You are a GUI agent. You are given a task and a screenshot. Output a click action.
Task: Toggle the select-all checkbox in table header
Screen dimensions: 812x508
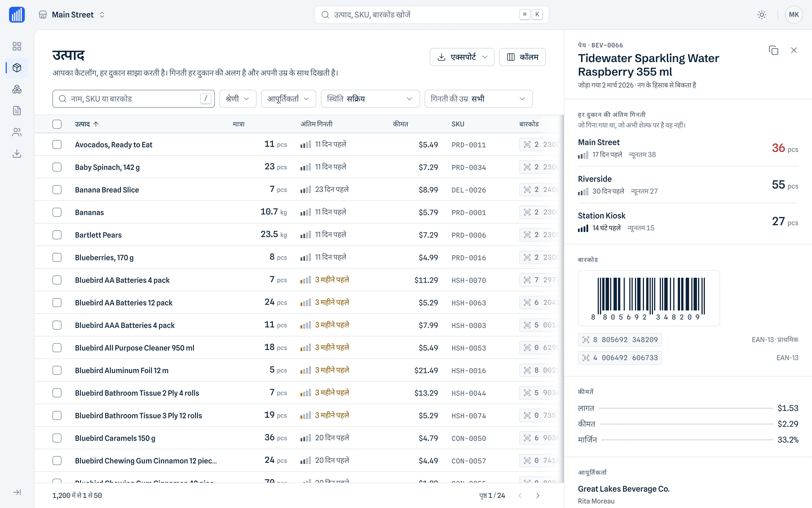(57, 124)
